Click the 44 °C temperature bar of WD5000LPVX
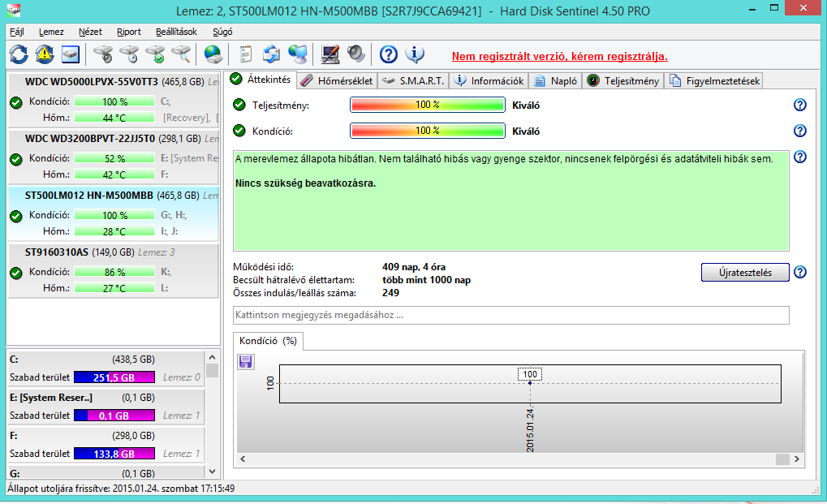Viewport: 827px width, 504px height. [x=114, y=118]
